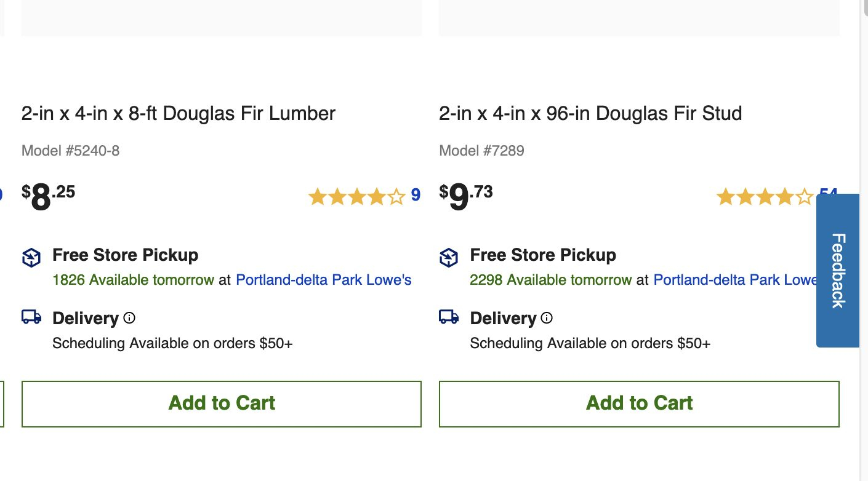Add the 8-ft Douglas Fir Lumber to cart
This screenshot has width=868, height=481.
(222, 403)
